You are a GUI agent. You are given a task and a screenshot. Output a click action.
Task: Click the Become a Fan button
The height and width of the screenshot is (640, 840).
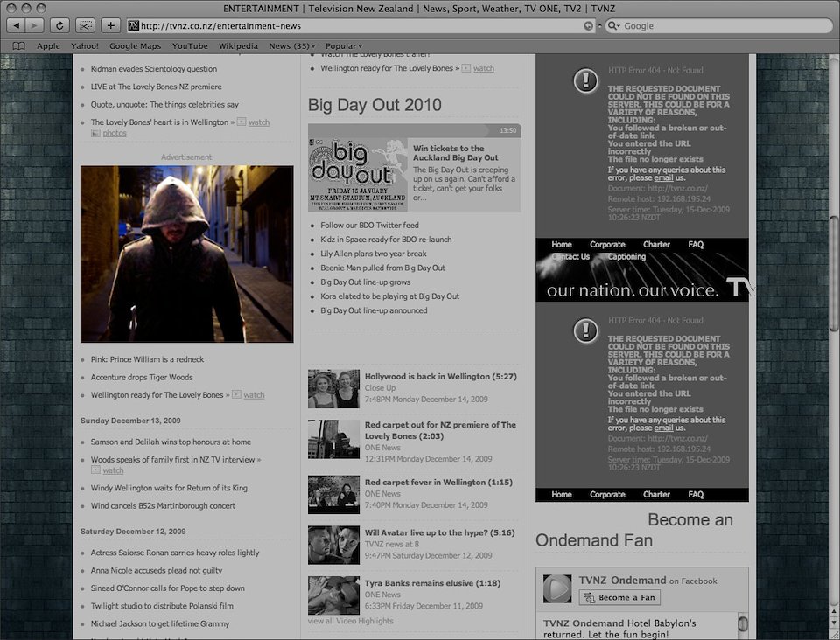(619, 597)
